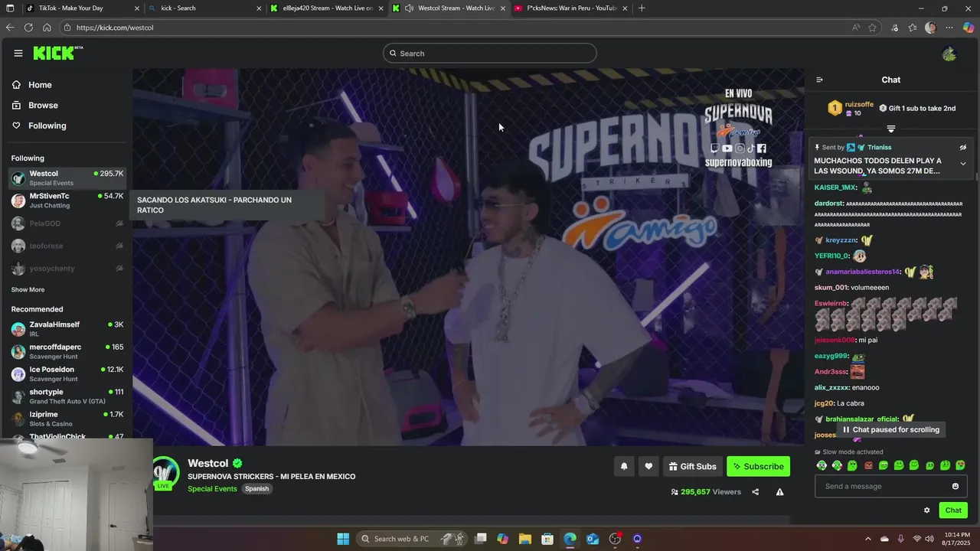Image resolution: width=980 pixels, height=551 pixels.
Task: Open chat settings gear icon
Action: pyautogui.click(x=926, y=510)
